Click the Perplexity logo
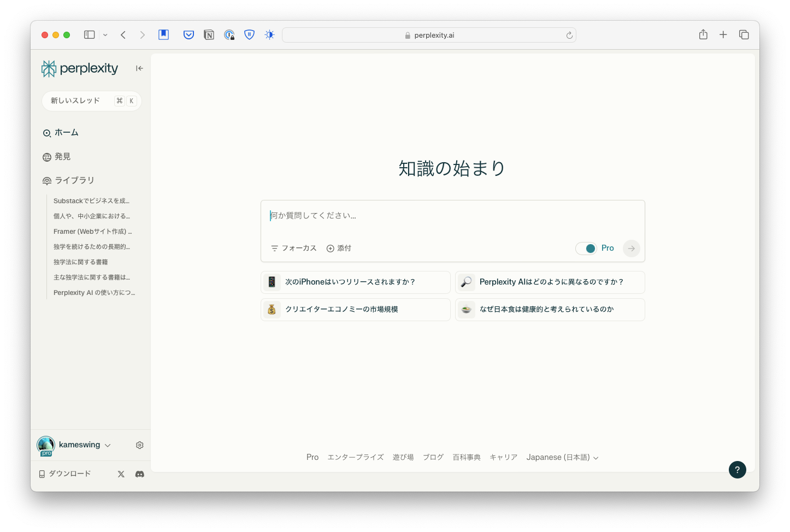This screenshot has height=532, width=790. coord(80,68)
